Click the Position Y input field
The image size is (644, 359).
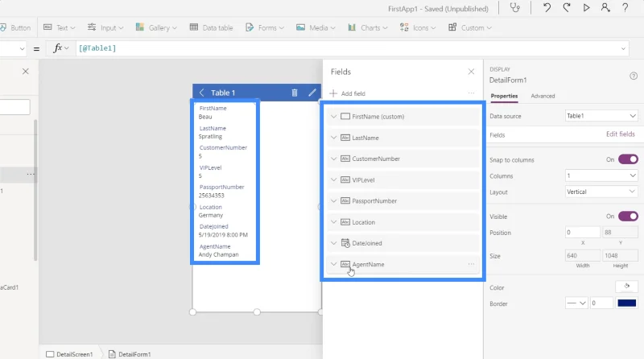(x=620, y=233)
